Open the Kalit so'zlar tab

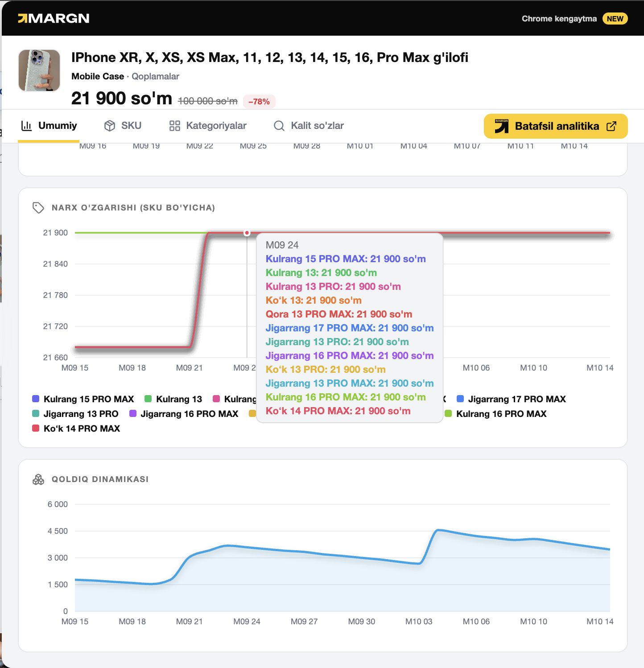(x=309, y=126)
